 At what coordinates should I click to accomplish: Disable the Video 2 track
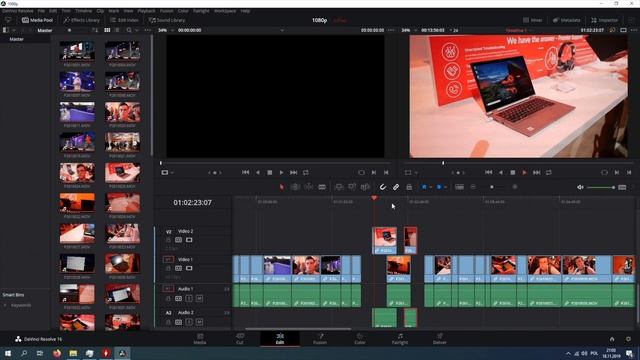click(189, 240)
